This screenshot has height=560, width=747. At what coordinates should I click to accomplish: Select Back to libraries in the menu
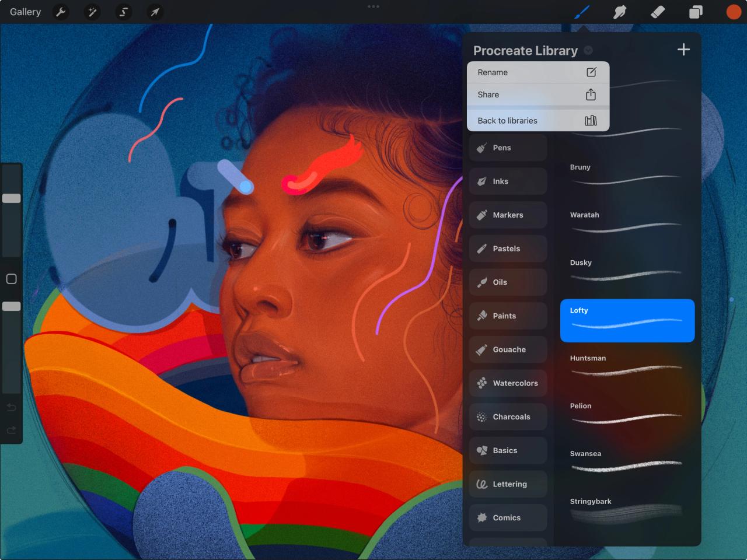537,120
